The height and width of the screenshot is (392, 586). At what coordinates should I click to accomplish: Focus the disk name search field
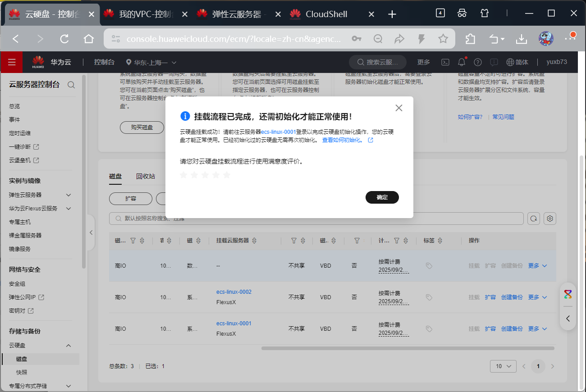(316, 219)
